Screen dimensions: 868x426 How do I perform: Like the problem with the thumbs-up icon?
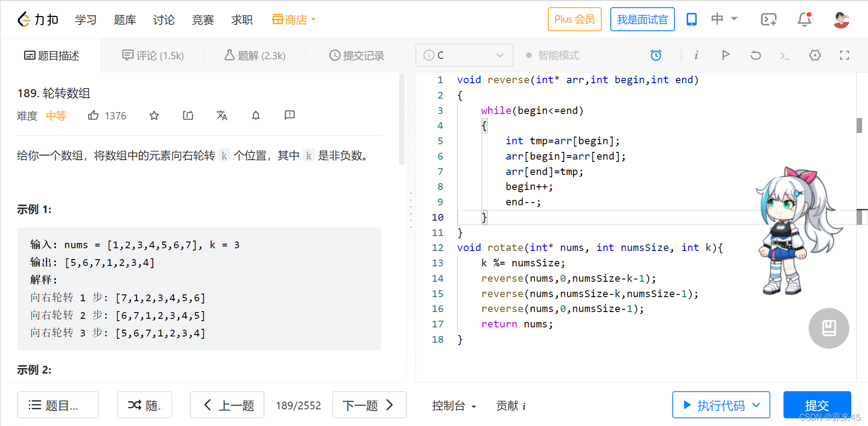click(x=94, y=115)
